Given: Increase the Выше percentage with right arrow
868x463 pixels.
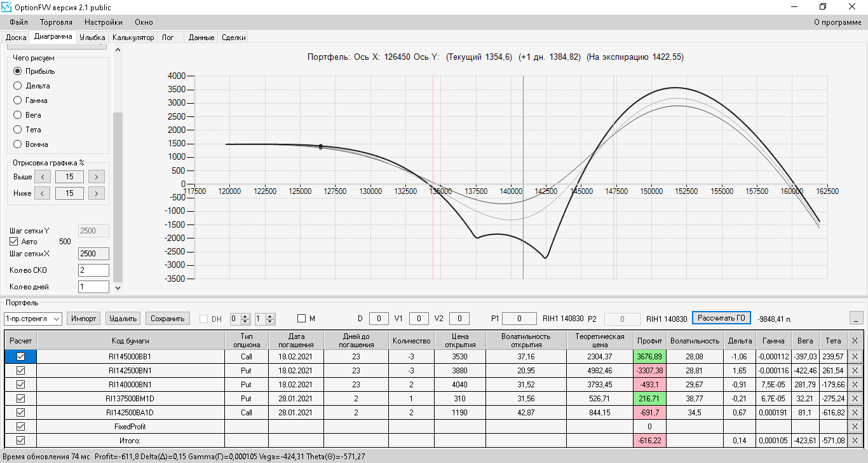Looking at the screenshot, I should click(x=97, y=177).
